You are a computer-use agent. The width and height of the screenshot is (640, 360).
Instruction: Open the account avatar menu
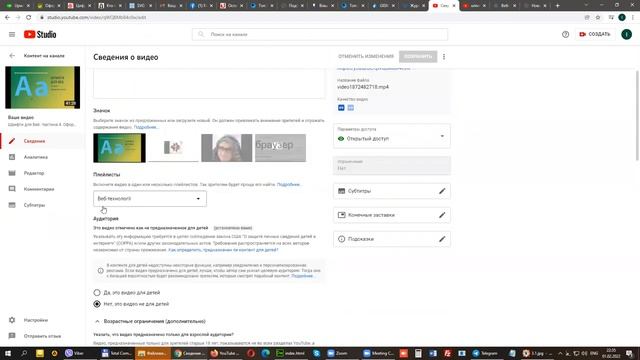click(x=627, y=34)
